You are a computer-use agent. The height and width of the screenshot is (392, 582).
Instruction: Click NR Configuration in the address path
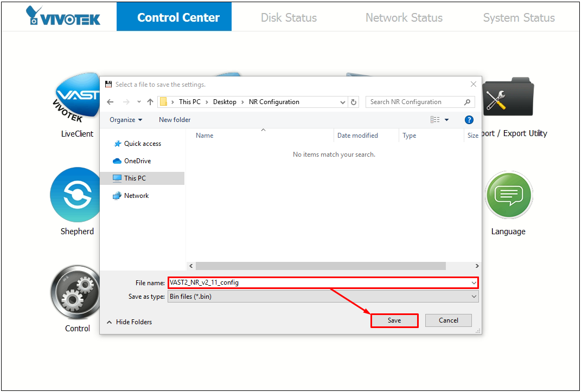274,102
